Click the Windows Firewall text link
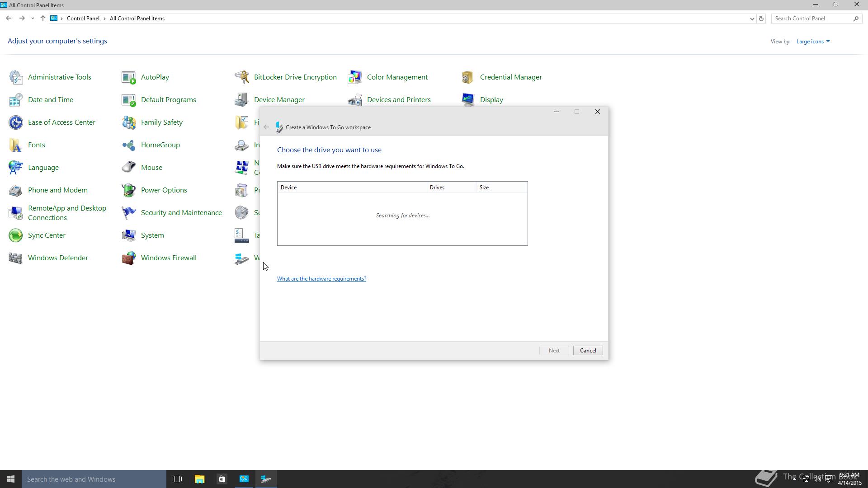 [169, 258]
